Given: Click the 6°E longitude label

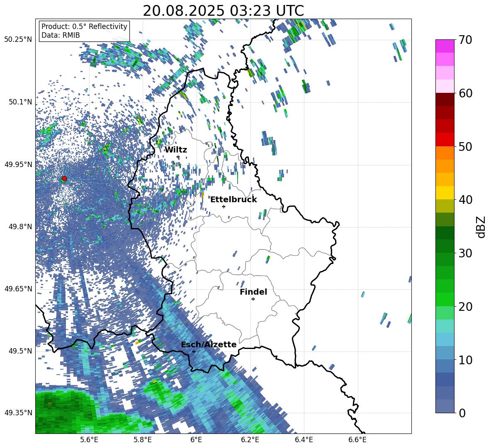Looking at the screenshot, I should [x=196, y=440].
